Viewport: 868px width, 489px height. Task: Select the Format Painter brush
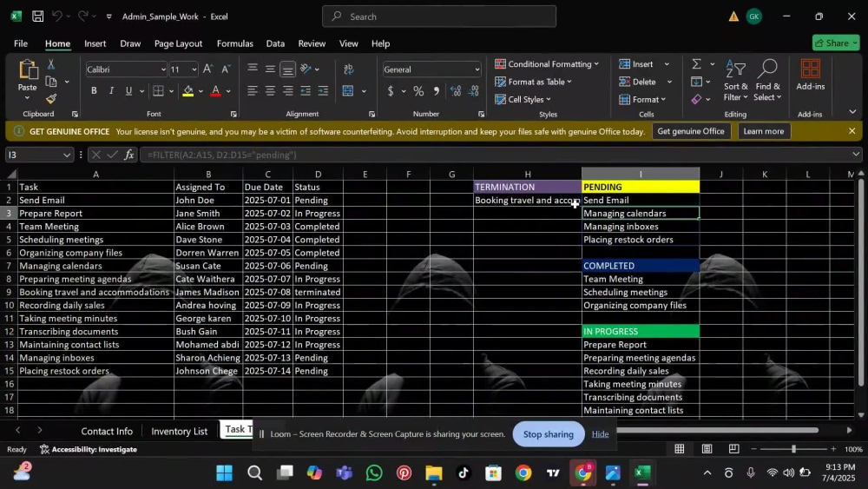[51, 98]
